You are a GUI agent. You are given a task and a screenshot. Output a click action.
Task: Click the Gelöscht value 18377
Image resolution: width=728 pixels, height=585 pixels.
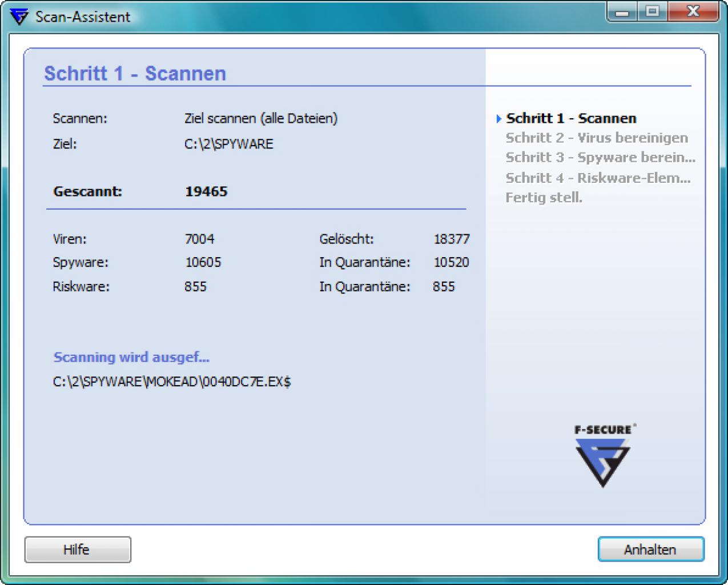click(451, 239)
